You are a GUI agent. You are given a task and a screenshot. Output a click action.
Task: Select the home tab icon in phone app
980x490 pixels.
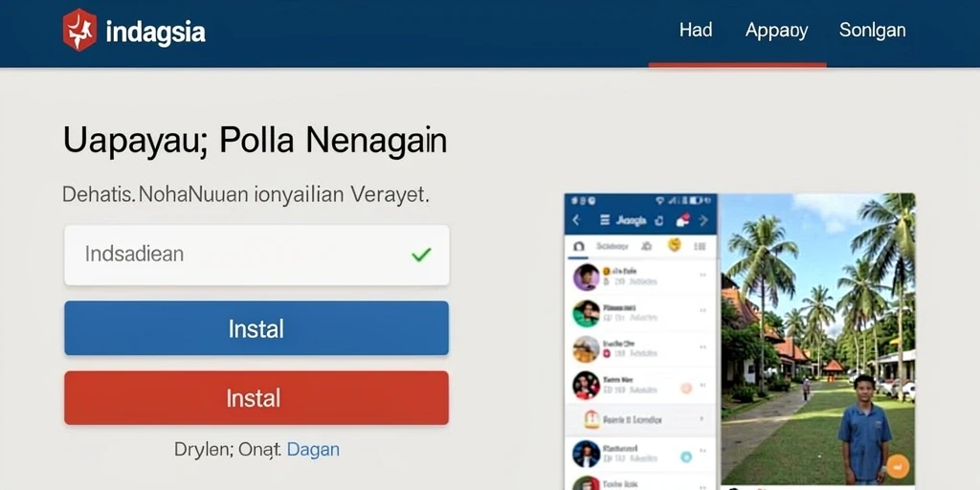click(578, 246)
